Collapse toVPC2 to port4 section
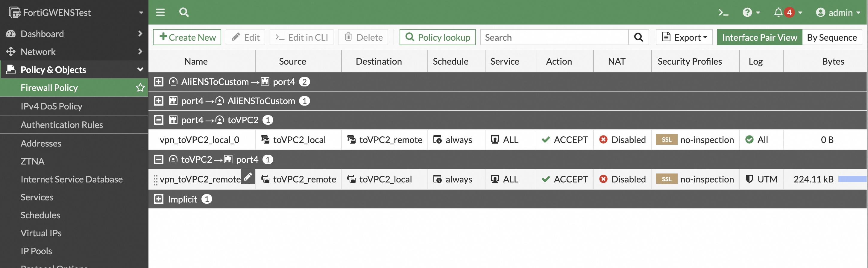Screen dimensions: 868x268 [x=159, y=160]
